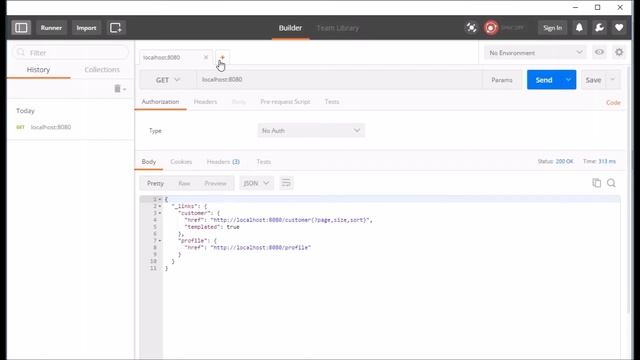Image resolution: width=640 pixels, height=360 pixels.
Task: Select Raw response view
Action: [184, 183]
